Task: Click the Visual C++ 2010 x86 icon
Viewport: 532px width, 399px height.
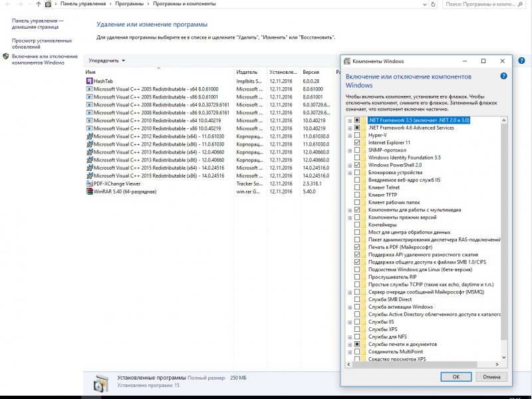Action: 89,128
